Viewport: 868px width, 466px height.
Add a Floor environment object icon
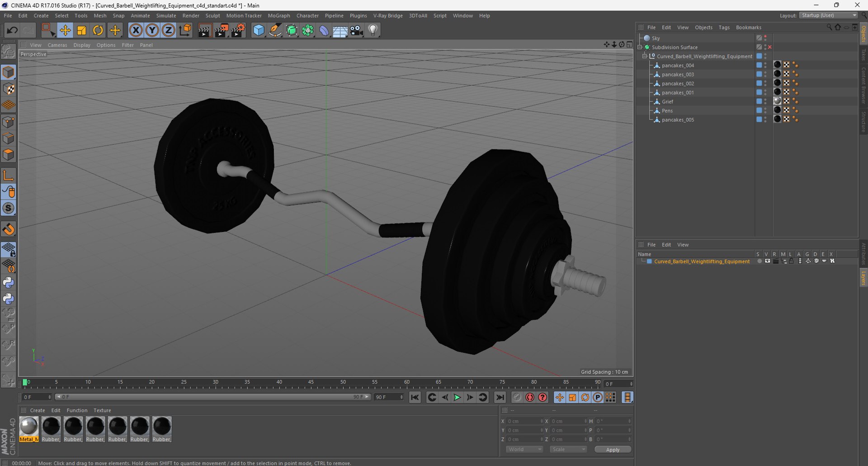(x=340, y=30)
